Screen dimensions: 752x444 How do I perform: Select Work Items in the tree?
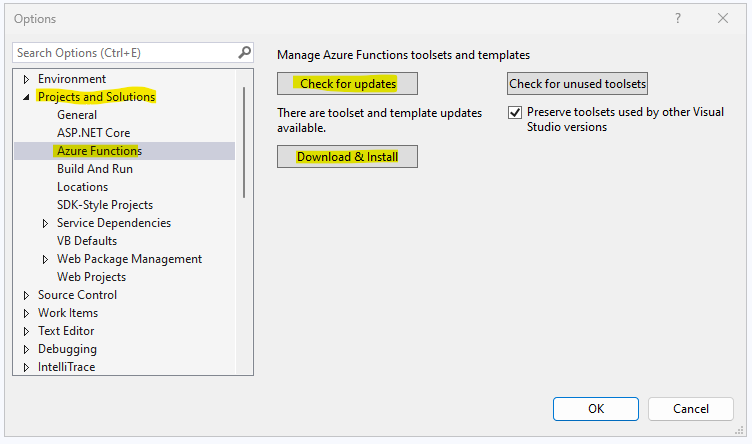[x=68, y=313]
